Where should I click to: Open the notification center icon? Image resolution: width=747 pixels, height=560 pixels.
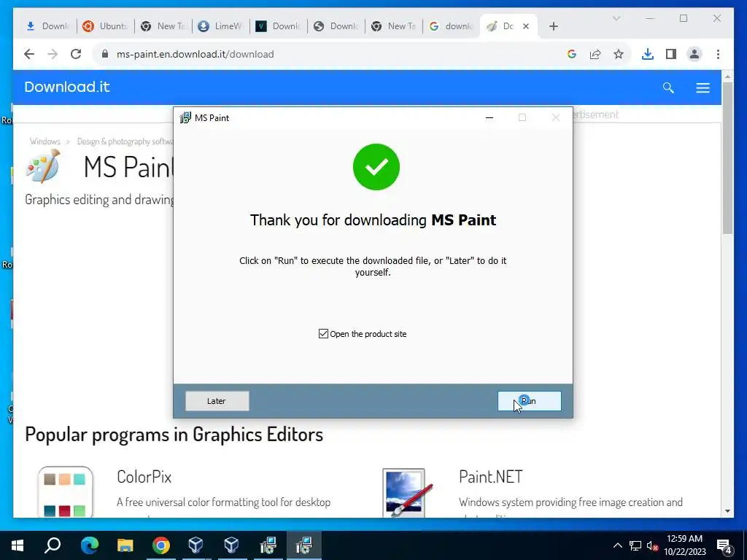tap(724, 546)
